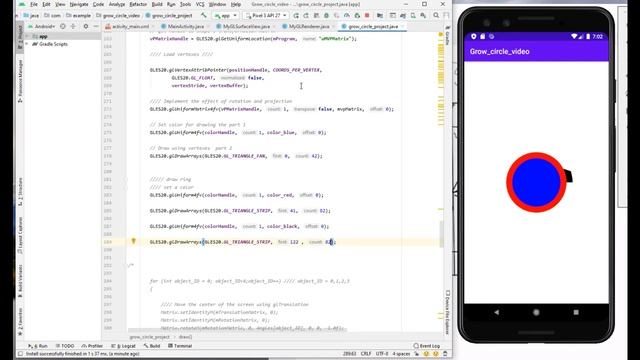This screenshot has width=640, height=360.
Task: Open the 4 spaces indent selector
Action: click(401, 353)
